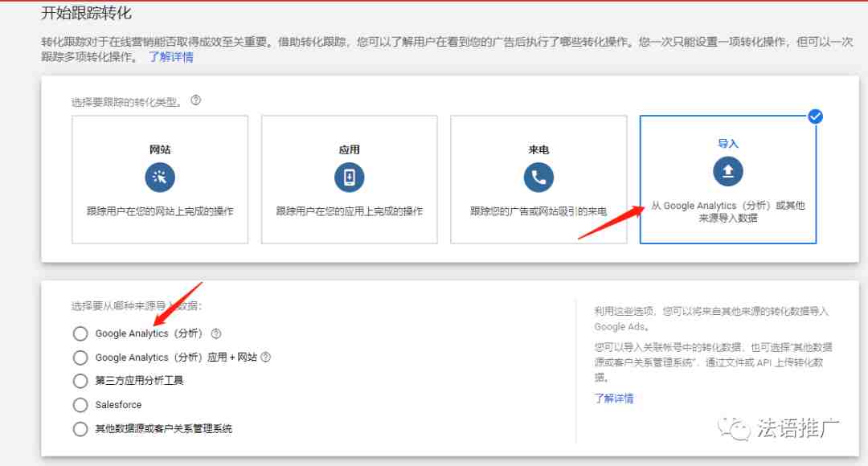This screenshot has height=466, width=868.
Task: Click the 开始跟踪转化 page heading
Action: point(86,13)
